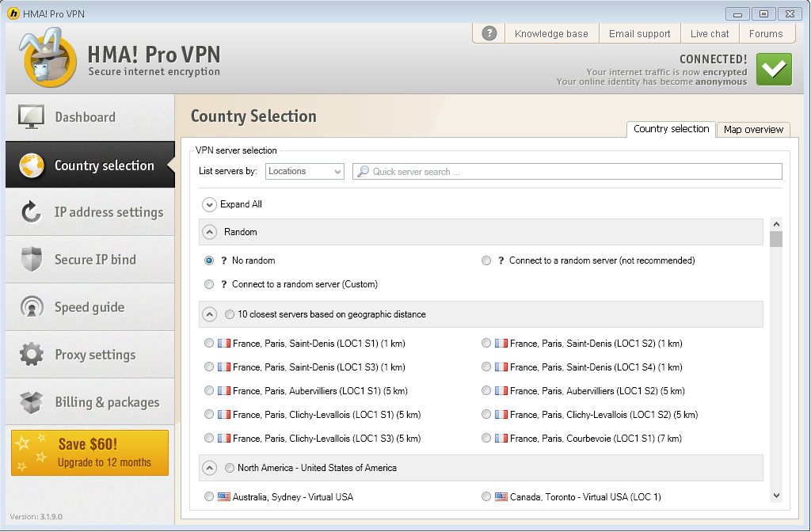Click the help question mark icon
The image size is (811, 532).
coord(489,33)
